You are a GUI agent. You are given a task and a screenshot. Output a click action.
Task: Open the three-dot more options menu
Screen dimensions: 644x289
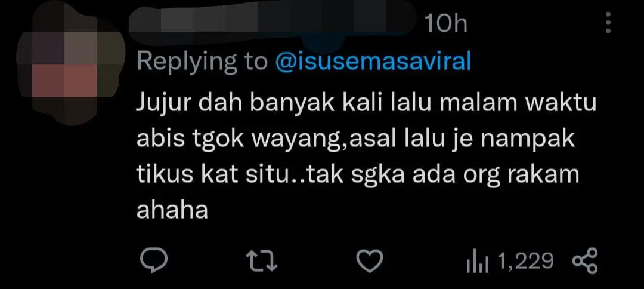click(x=608, y=23)
